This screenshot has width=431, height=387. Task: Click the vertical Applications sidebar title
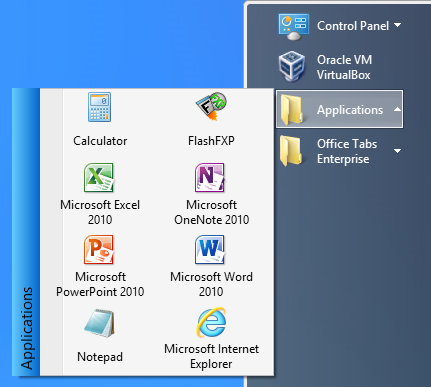pyautogui.click(x=27, y=328)
